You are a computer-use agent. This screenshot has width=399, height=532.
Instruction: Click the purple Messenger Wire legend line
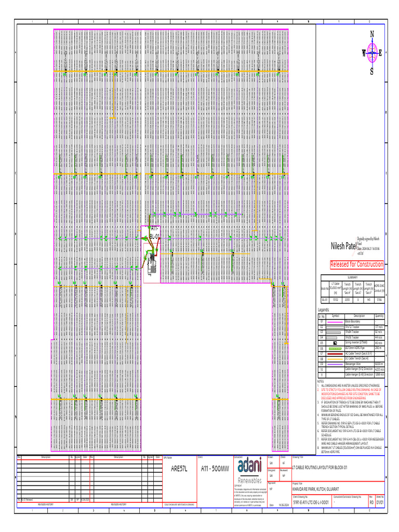(335, 364)
